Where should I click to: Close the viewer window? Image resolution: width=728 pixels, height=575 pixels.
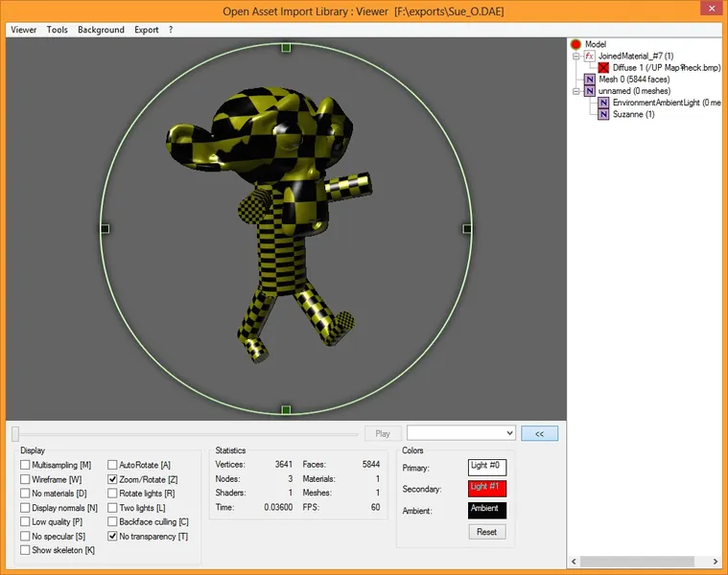tap(712, 8)
